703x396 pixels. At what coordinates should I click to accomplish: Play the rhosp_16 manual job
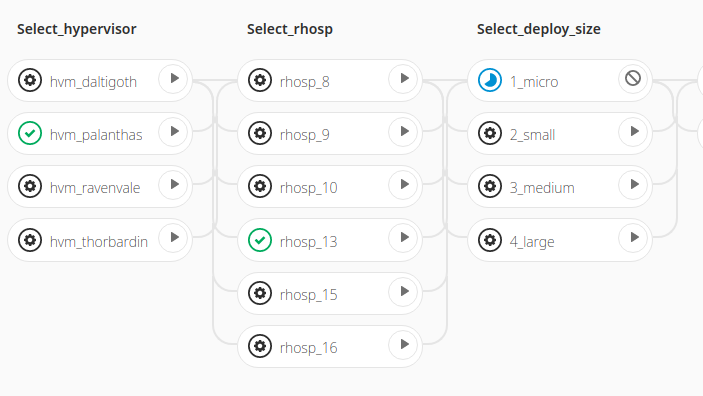(403, 345)
